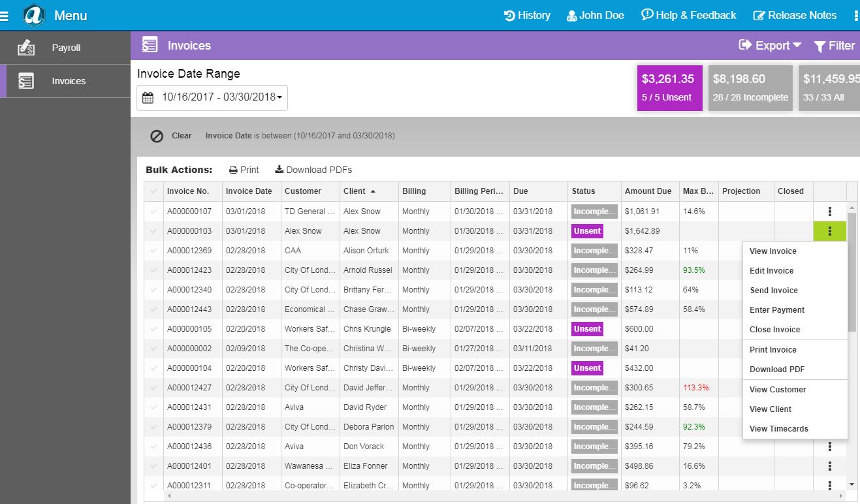
Task: Click the hamburger menu icon
Action: [x=4, y=16]
